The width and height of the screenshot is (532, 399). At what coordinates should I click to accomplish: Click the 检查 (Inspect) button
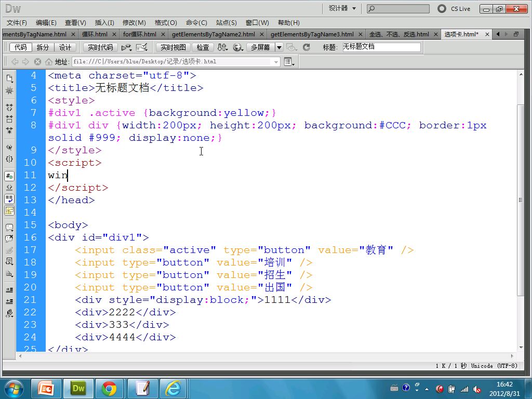tap(203, 47)
